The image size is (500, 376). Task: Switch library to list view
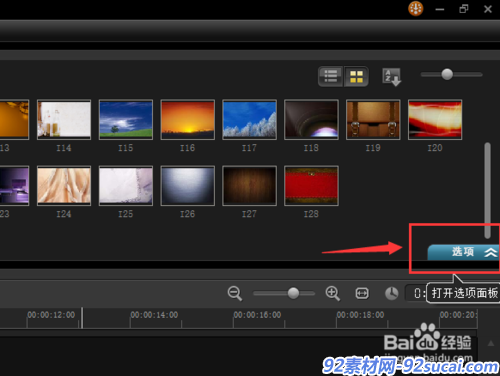click(330, 76)
